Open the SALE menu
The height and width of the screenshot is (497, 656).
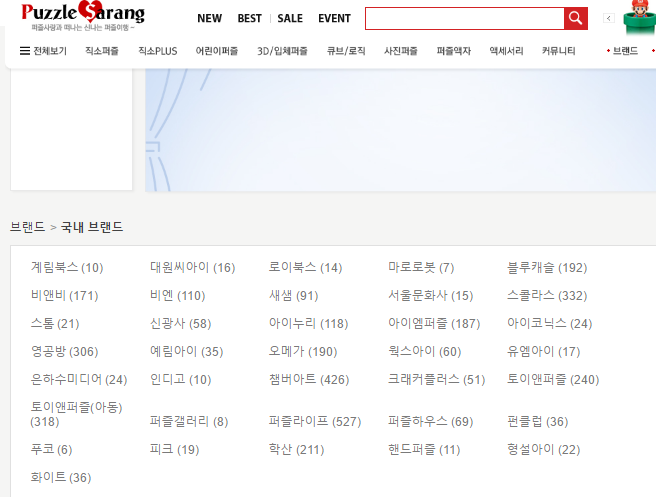point(290,18)
